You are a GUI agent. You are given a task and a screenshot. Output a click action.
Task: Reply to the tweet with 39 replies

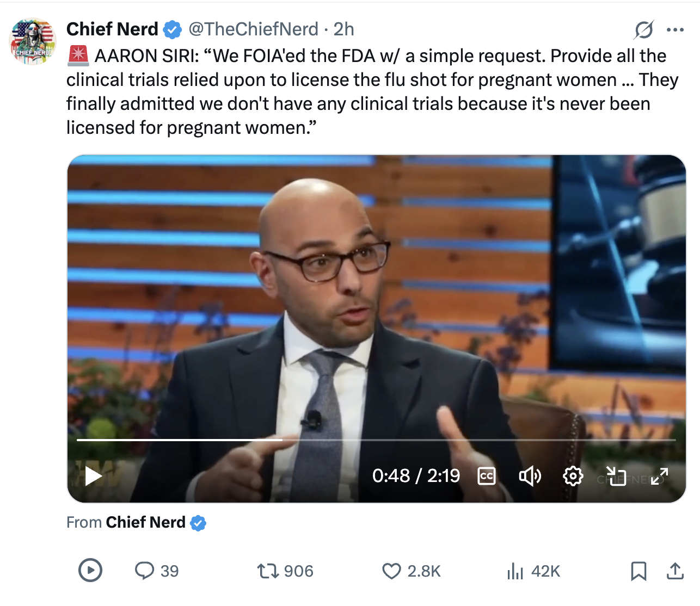(x=145, y=571)
